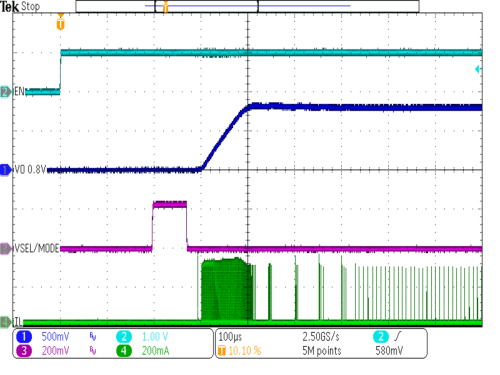Image resolution: width=500 pixels, height=375 pixels.
Task: Click the channel 2 badge beside 1.00 V
Action: coord(124,337)
